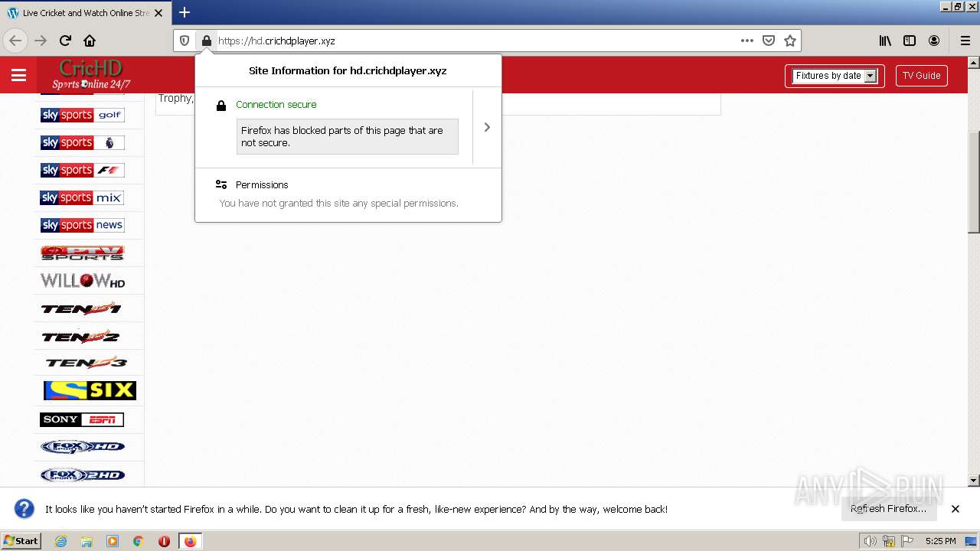This screenshot has width=980, height=551.
Task: Open Sky Sports F1 channel
Action: [82, 170]
